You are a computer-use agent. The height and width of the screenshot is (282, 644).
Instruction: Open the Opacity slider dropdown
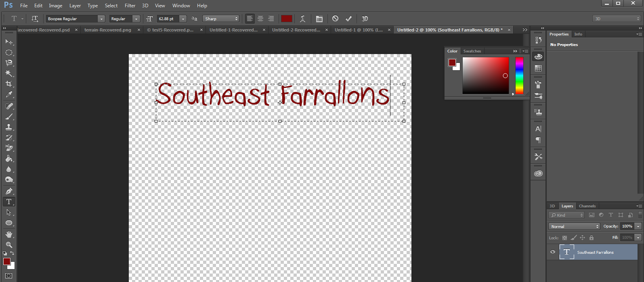[x=638, y=226]
